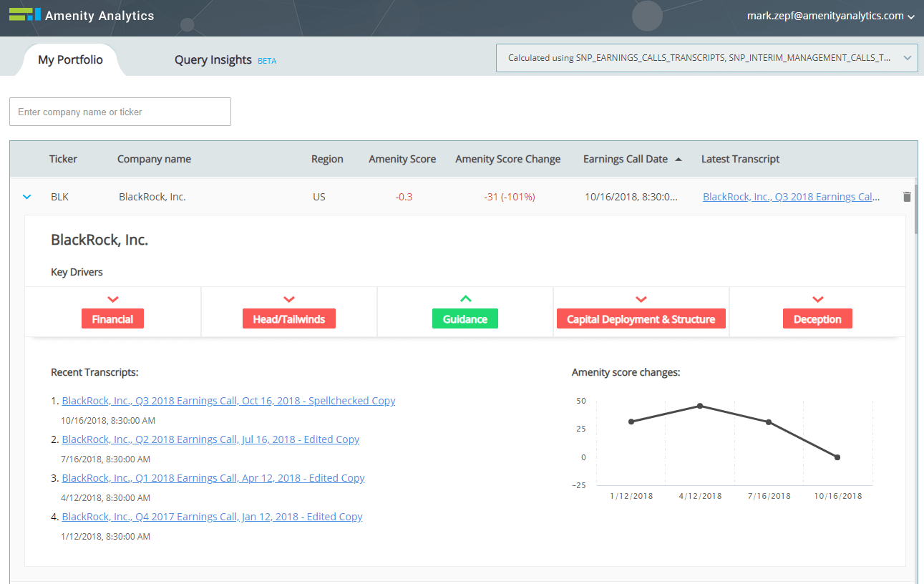Switch to Query Insights tab
The height and width of the screenshot is (584, 924).
tap(213, 60)
